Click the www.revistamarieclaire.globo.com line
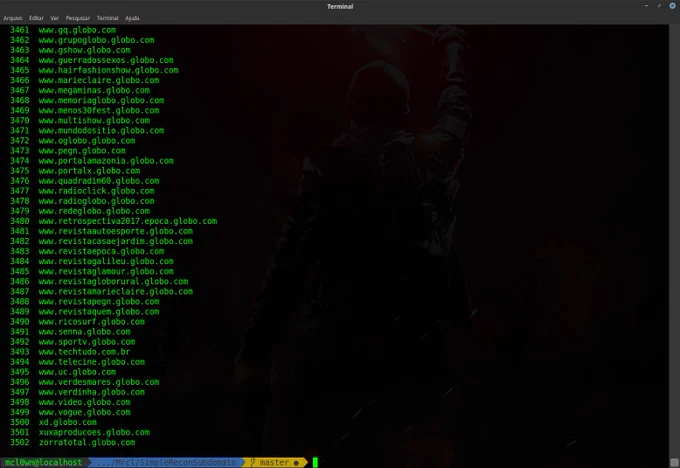This screenshot has height=468, width=680. click(x=116, y=291)
